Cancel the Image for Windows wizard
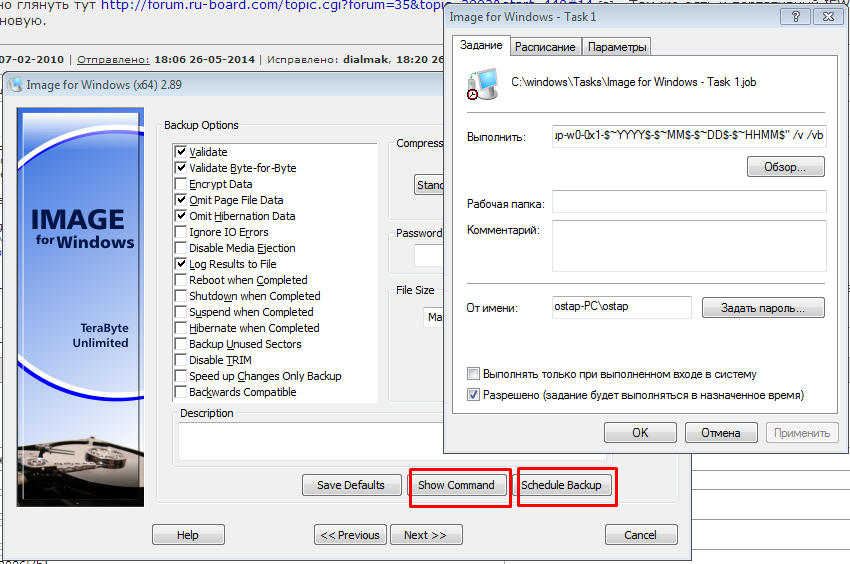Viewport: 850px width, 564px height. 641,535
